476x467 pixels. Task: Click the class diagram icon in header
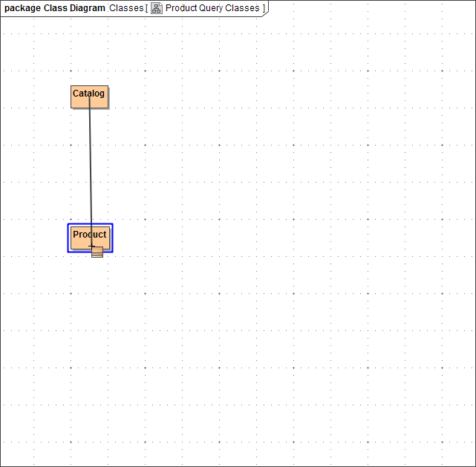(x=157, y=8)
